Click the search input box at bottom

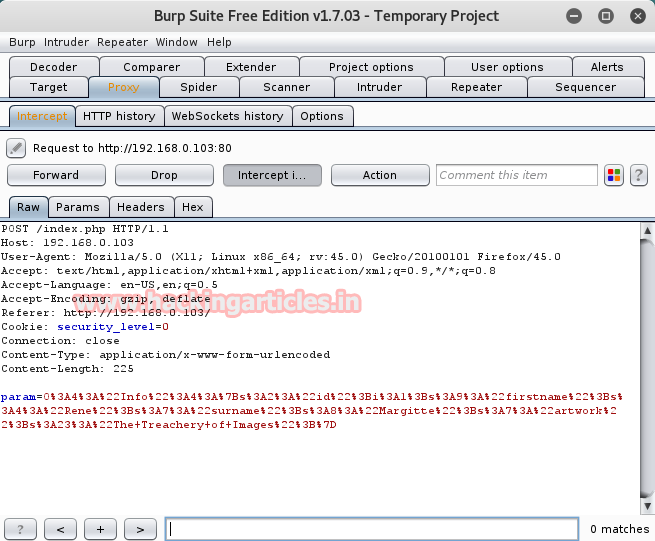372,529
